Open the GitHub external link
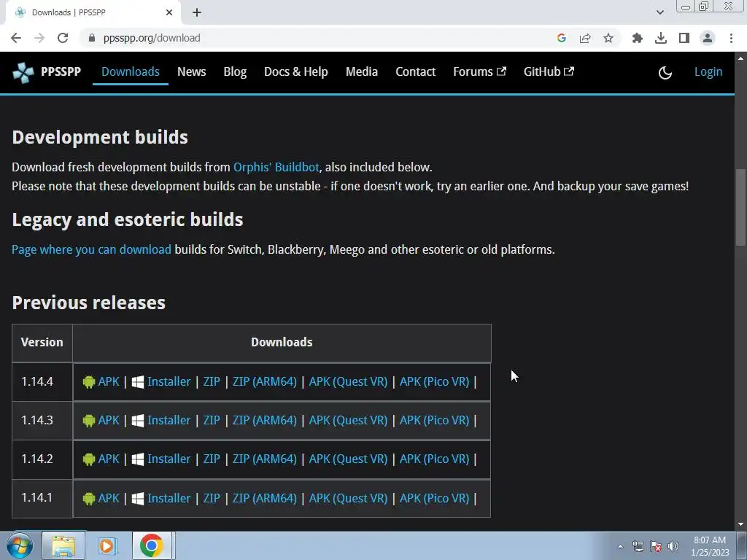Screen dimensions: 747x560 click(x=549, y=72)
